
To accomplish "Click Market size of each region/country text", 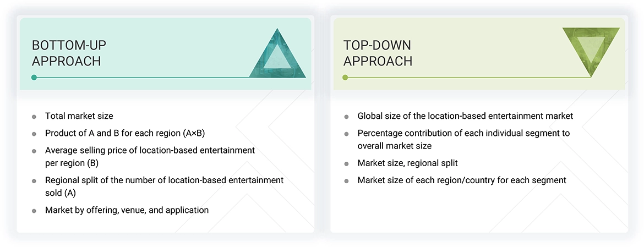I will click(x=461, y=180).
